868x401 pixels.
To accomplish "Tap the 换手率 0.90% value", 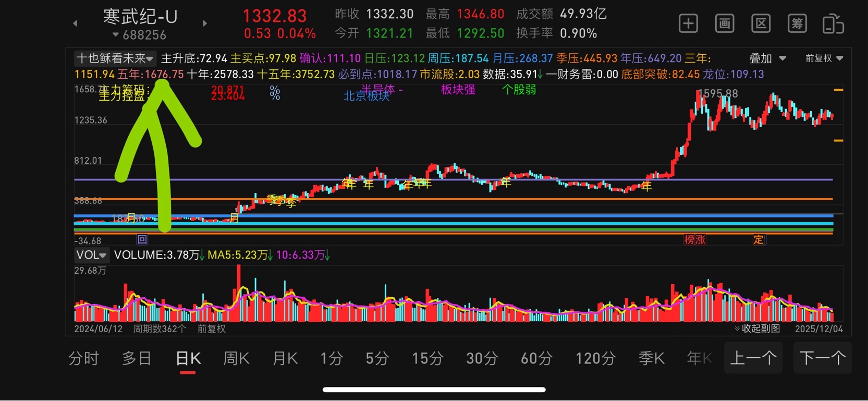I will point(578,33).
